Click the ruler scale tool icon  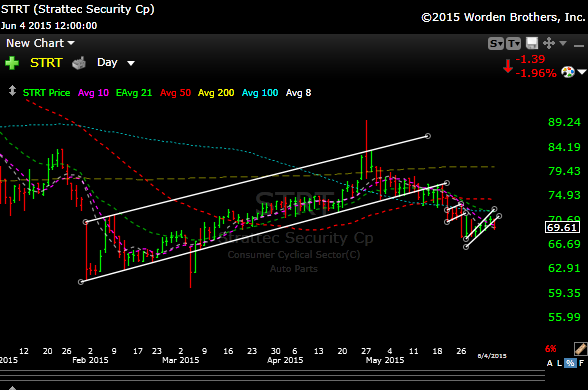click(580, 349)
